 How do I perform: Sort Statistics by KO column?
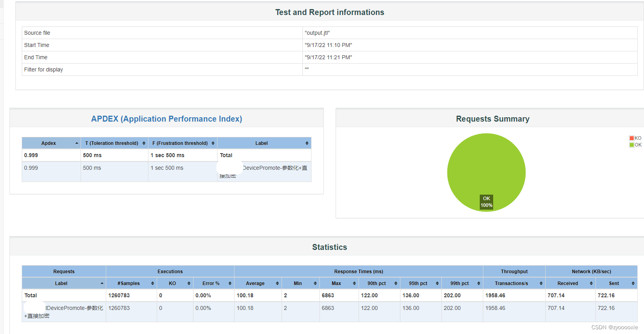click(175, 283)
